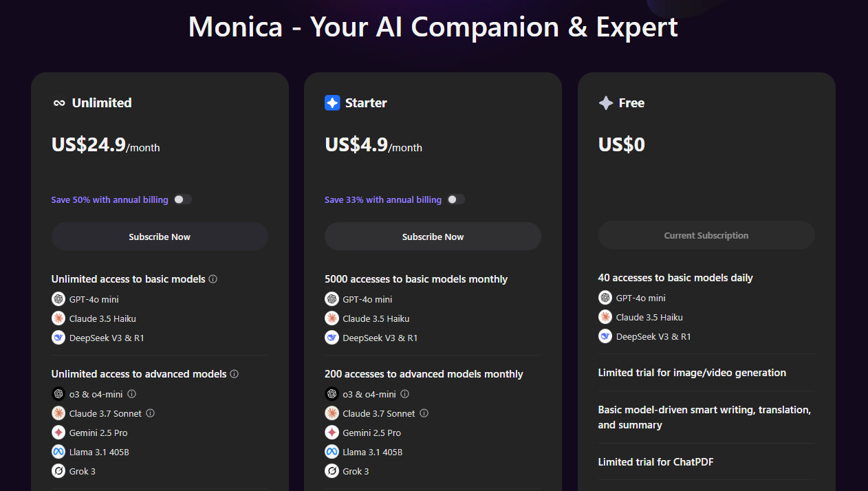The image size is (868, 491).
Task: Click the Llama 3.1 405B icon in the Unlimited plan
Action: (x=58, y=452)
